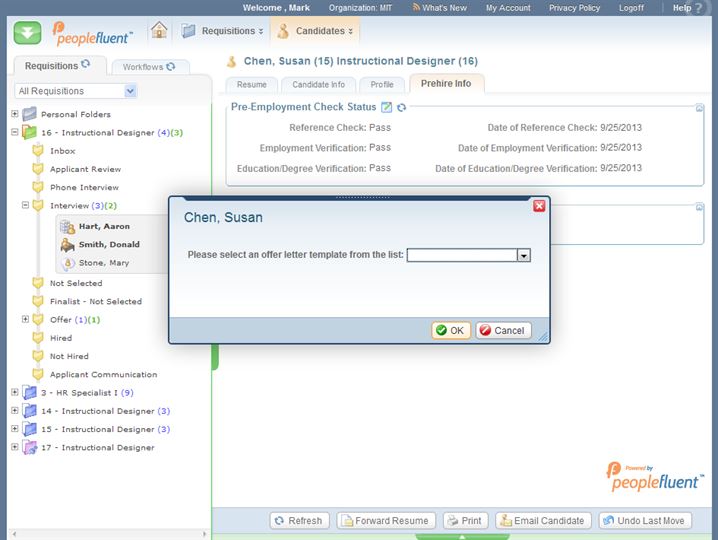
Task: Click the Requisitions tab refresh icon
Action: coord(85,65)
